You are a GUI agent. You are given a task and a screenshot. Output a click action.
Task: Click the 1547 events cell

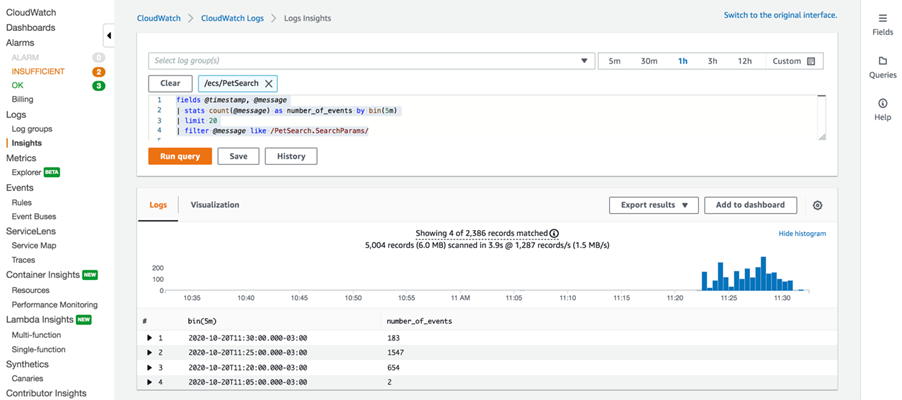pyautogui.click(x=396, y=353)
